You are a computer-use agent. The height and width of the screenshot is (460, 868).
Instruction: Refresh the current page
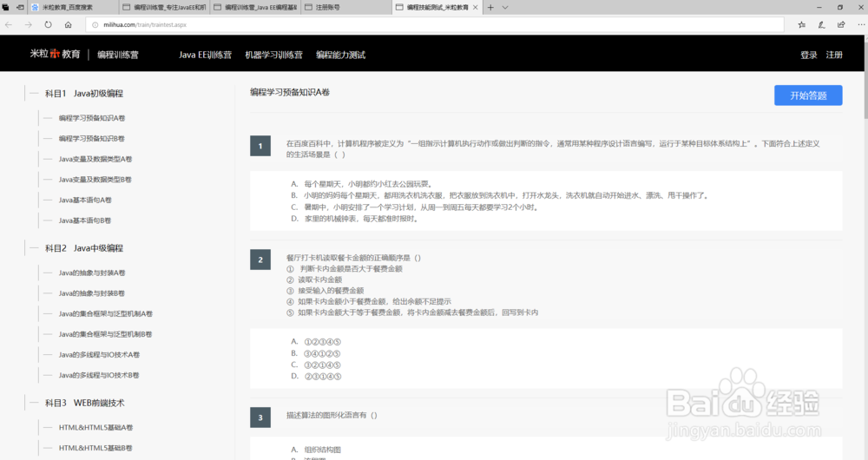coord(48,24)
